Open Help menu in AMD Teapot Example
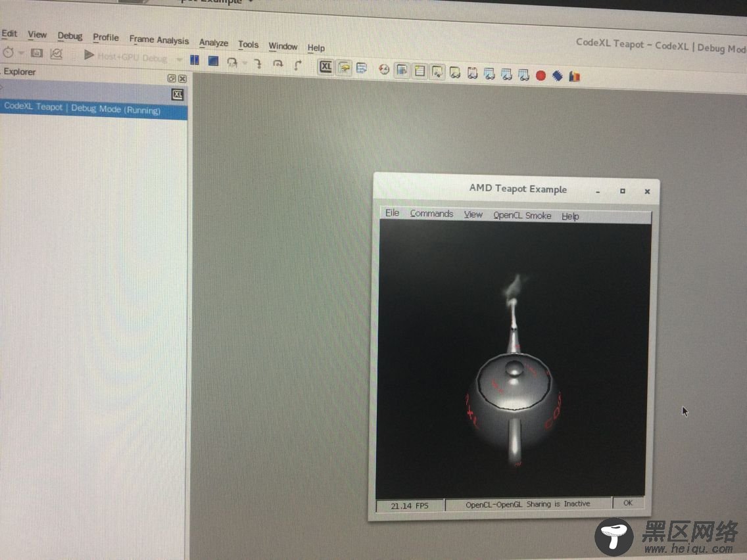The image size is (747, 560). click(x=570, y=216)
